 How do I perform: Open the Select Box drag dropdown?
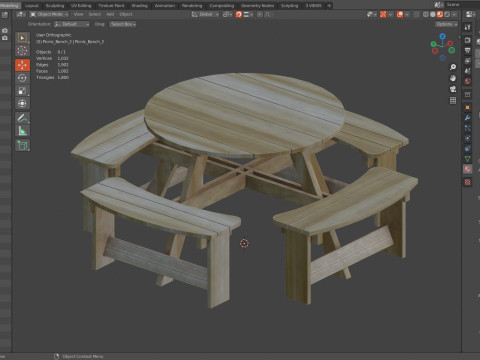point(123,24)
